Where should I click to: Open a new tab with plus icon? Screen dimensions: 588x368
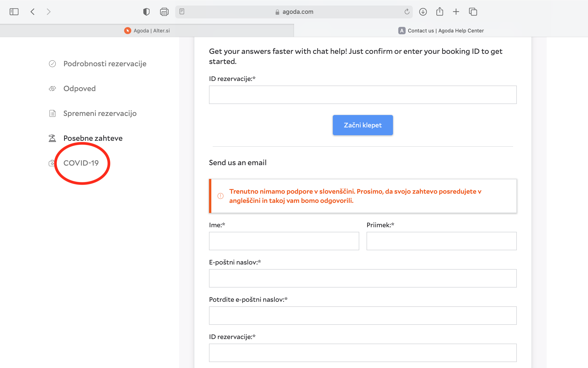coord(456,12)
